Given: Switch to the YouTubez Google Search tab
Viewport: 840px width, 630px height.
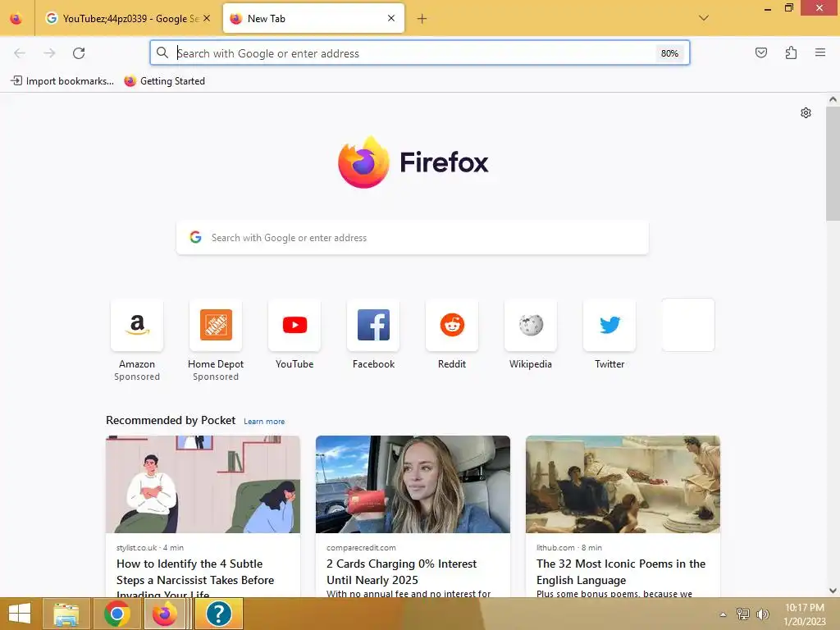Looking at the screenshot, I should (x=127, y=19).
